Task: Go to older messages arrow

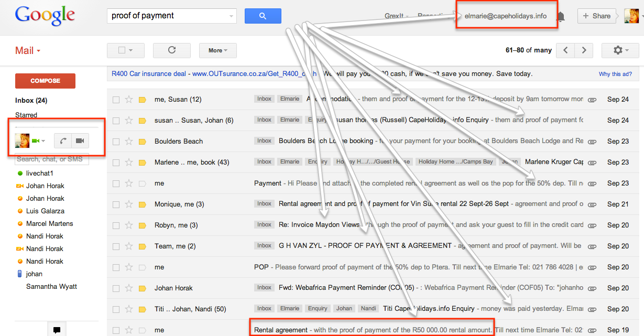Action: click(x=584, y=50)
